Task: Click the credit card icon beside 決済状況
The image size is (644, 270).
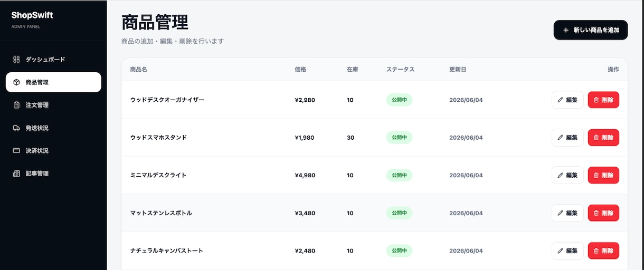Action: [16, 150]
